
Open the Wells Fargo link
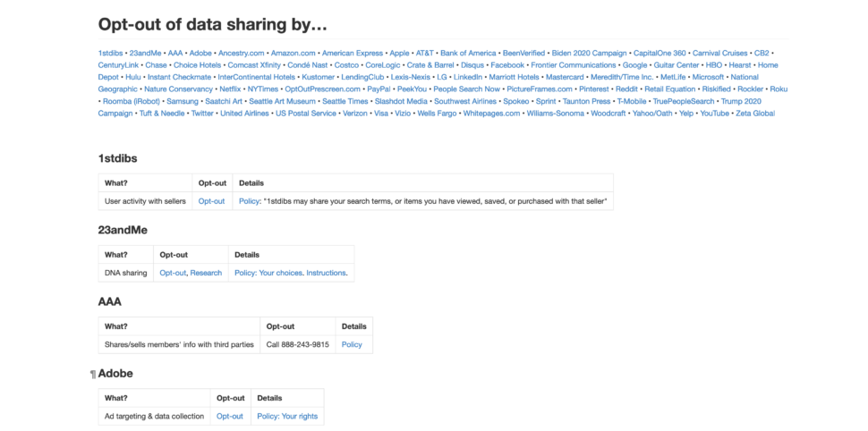coord(437,113)
